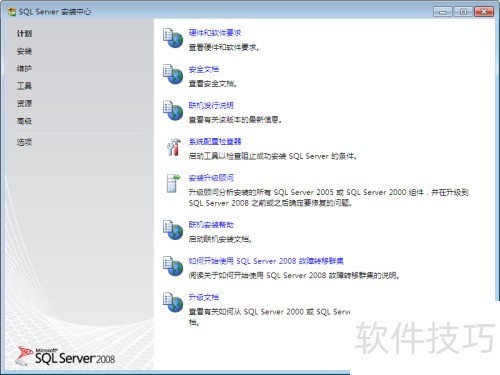Click the SQL Server title bar icon
This screenshot has height=375, width=500.
[x=12, y=12]
